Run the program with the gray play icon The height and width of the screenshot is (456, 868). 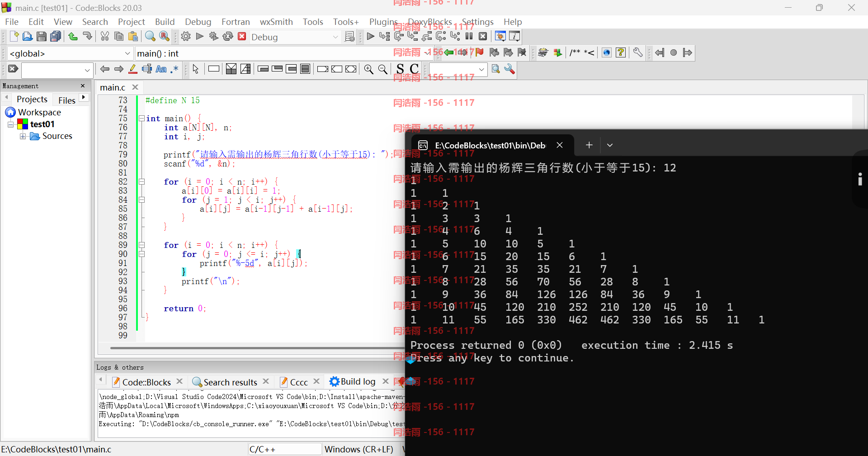point(200,37)
